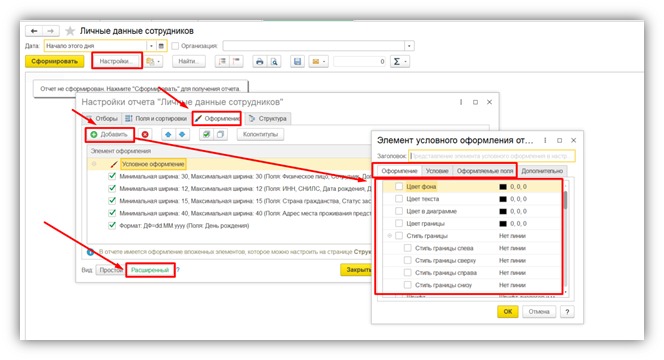
Task: Uncheck the Минимальная ширина: 15 row
Action: [x=112, y=201]
